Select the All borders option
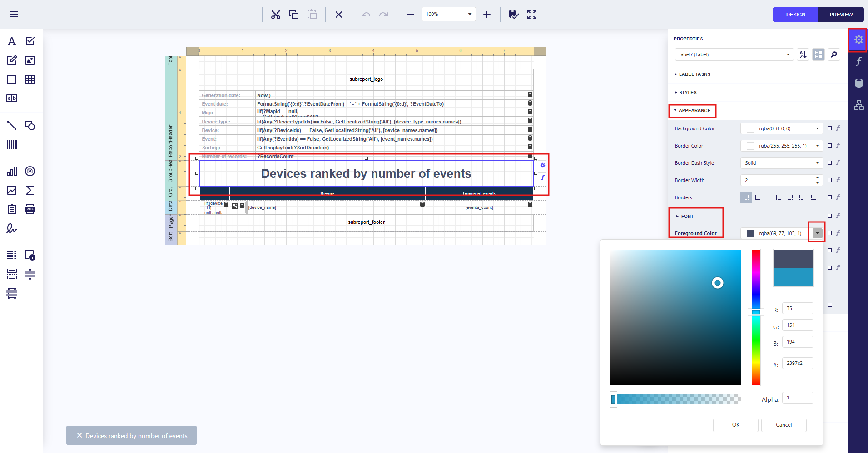 (x=758, y=197)
